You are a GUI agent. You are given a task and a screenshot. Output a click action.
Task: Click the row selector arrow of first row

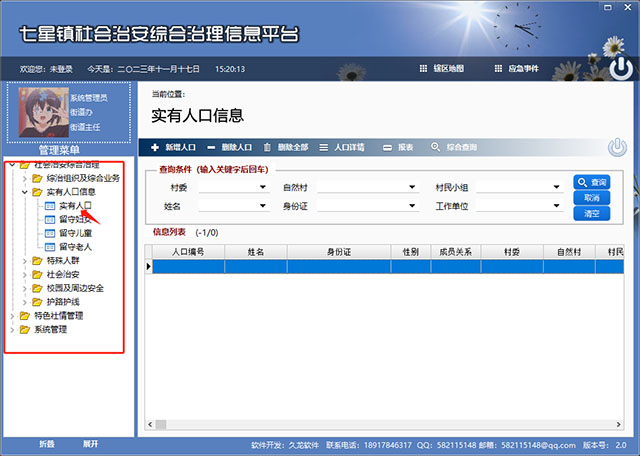(x=149, y=266)
